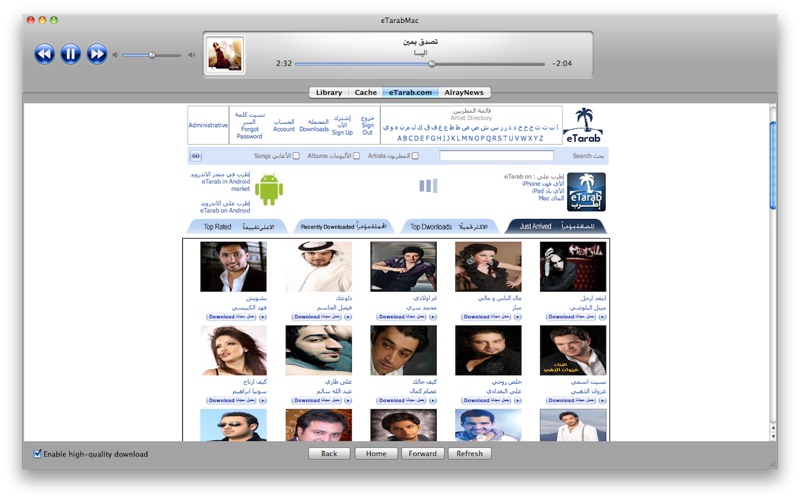This screenshot has height=500, width=800.
Task: Click the Back button
Action: (x=329, y=454)
